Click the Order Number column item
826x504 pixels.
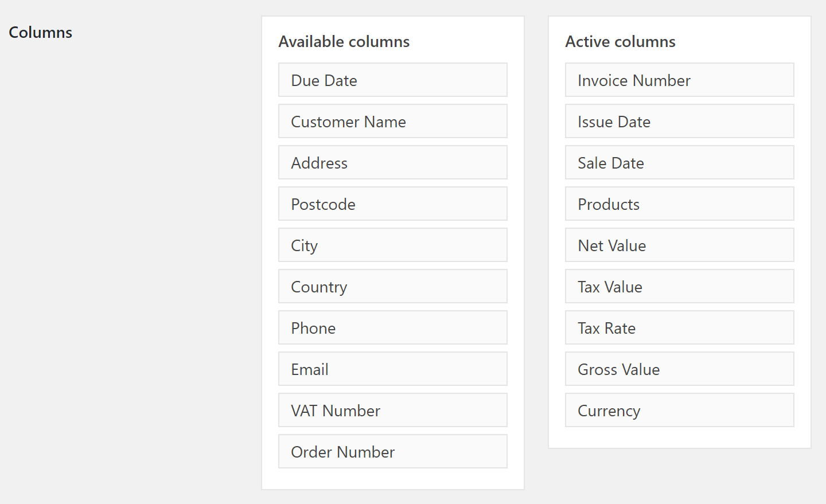[x=392, y=452]
